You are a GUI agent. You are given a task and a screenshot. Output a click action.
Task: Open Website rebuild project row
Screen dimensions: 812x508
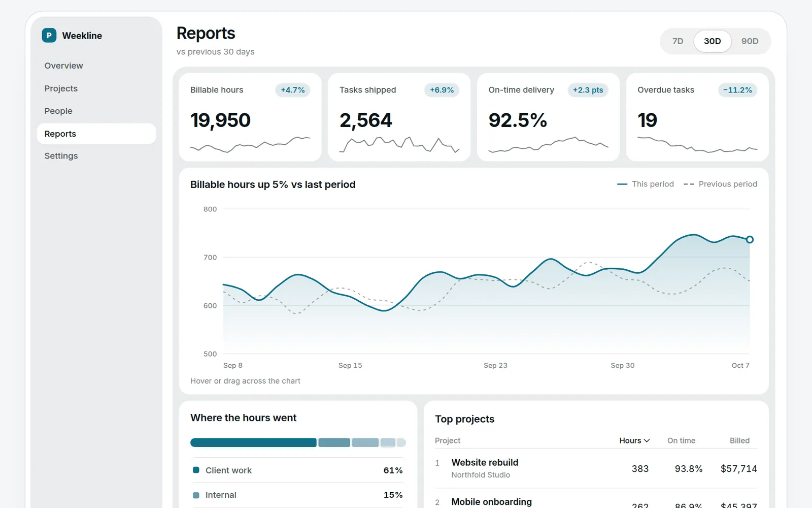click(x=596, y=468)
